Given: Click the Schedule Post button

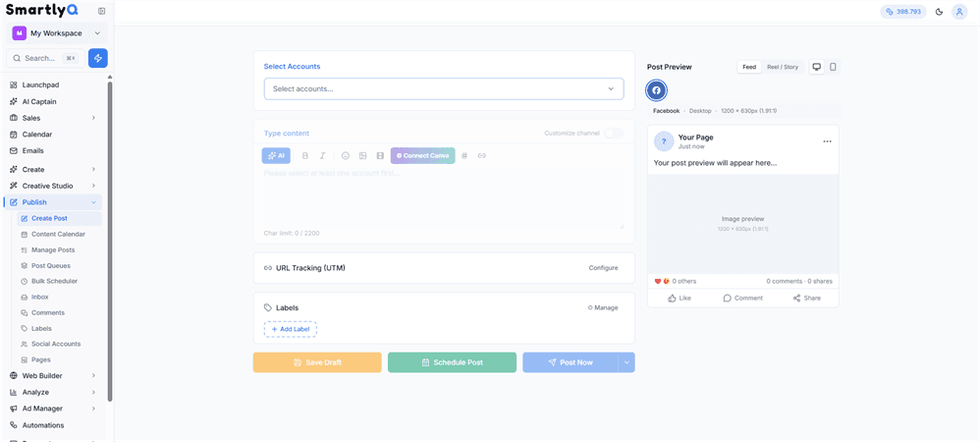Looking at the screenshot, I should coord(452,362).
